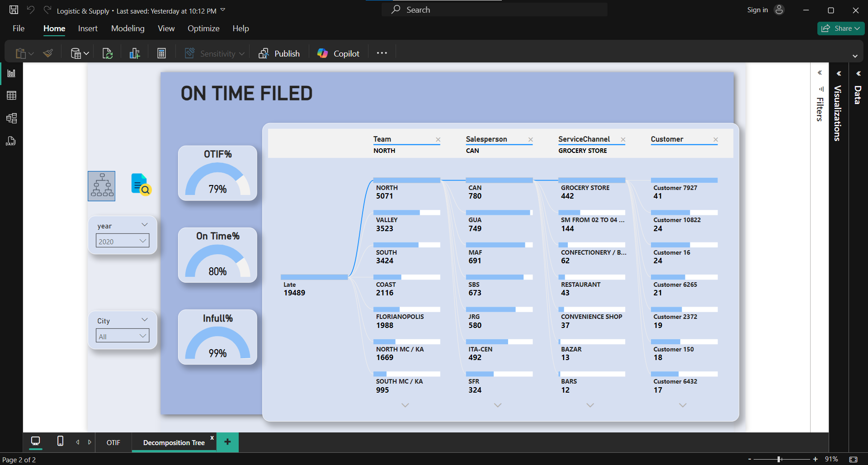Click the Save icon in title bar

pos(14,10)
